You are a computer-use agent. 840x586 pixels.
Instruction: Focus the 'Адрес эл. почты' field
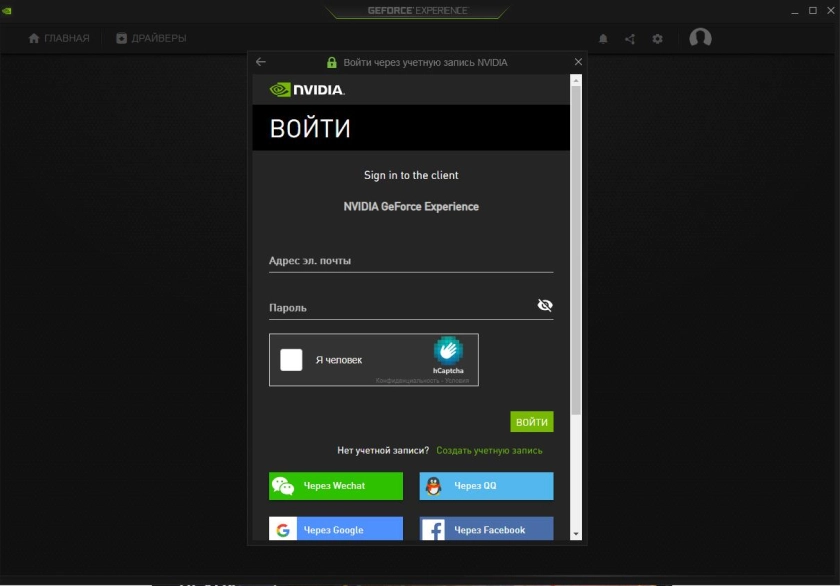coord(410,261)
